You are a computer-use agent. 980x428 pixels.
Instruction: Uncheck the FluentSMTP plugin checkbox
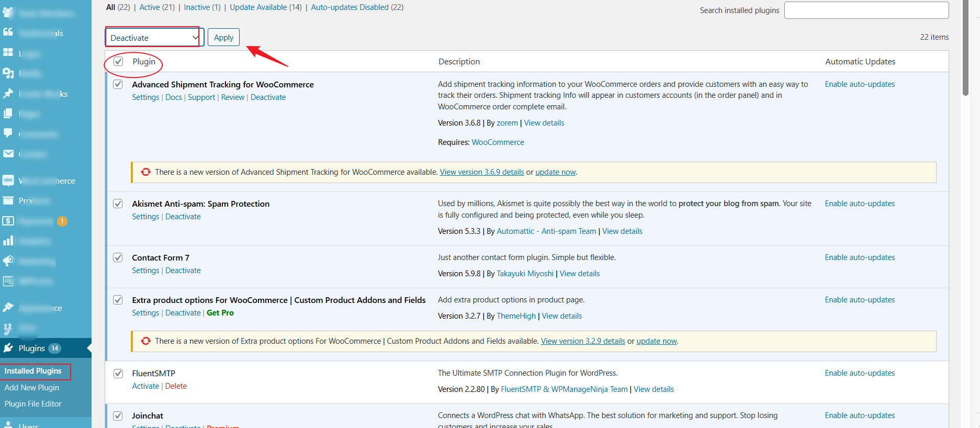pyautogui.click(x=118, y=373)
